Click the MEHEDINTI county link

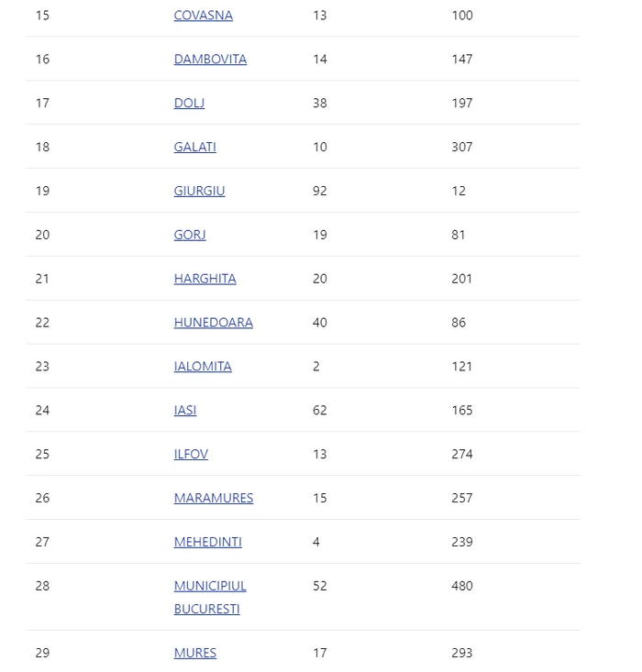click(x=208, y=543)
